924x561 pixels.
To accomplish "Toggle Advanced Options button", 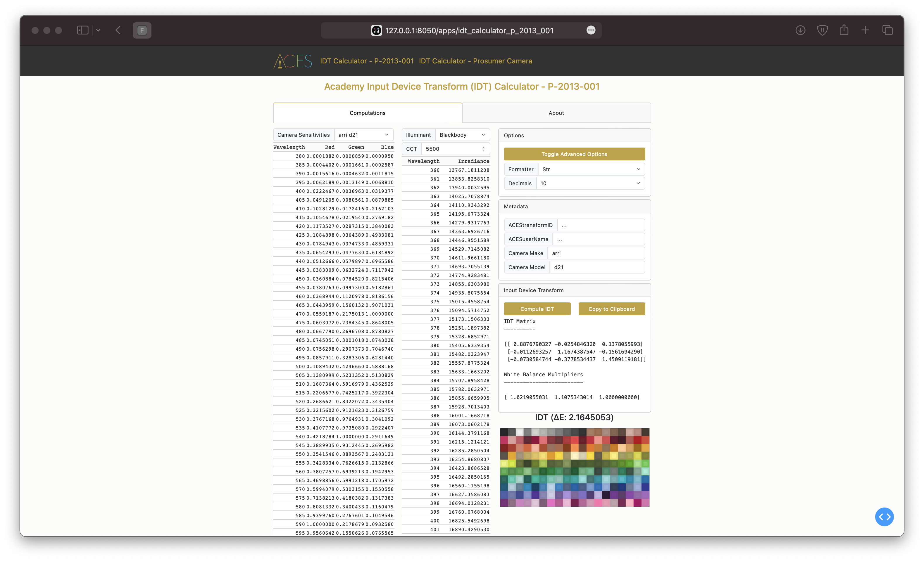I will pyautogui.click(x=574, y=154).
